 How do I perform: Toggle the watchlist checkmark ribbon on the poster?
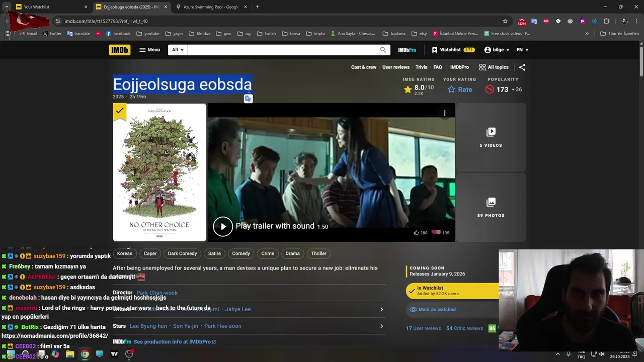(120, 111)
